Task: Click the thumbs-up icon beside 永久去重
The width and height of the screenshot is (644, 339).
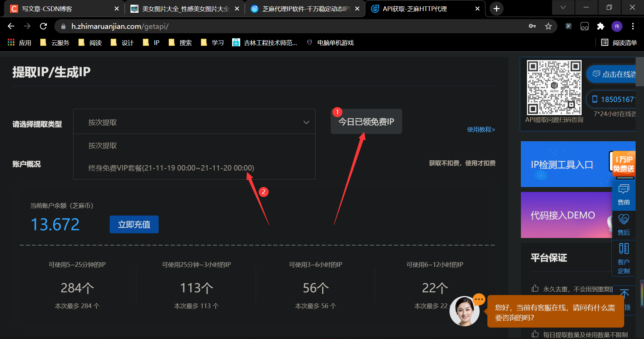Action: click(535, 288)
